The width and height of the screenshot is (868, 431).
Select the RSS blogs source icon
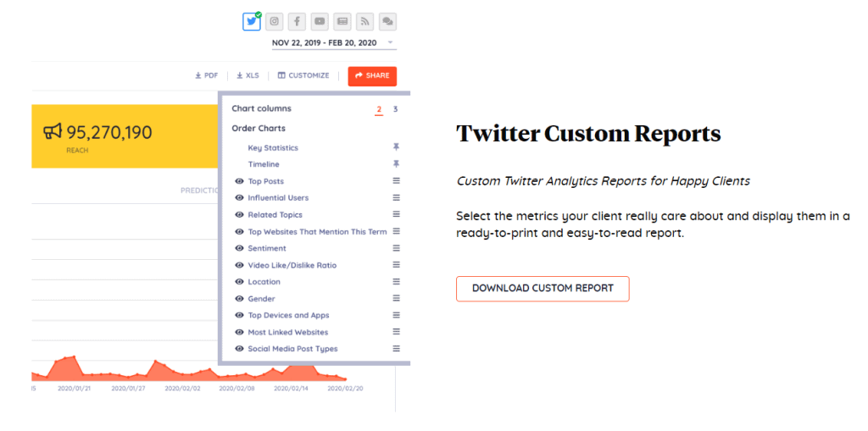tap(364, 21)
